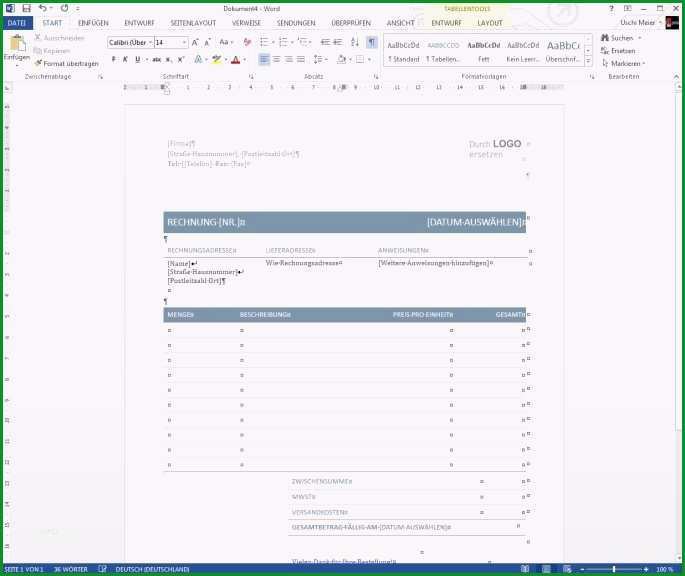Center align the text

click(277, 59)
